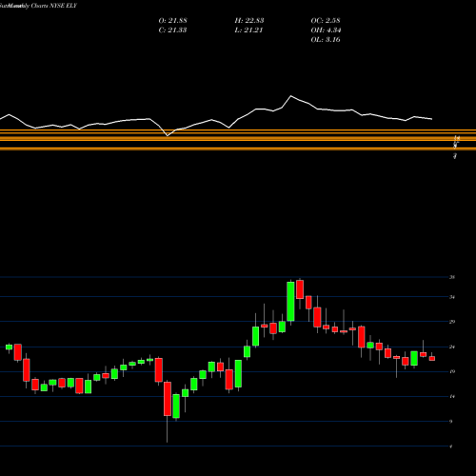Click the "Charts NYSE ELY" chart title
This screenshot has height=476, width=476.
pos(54,6)
